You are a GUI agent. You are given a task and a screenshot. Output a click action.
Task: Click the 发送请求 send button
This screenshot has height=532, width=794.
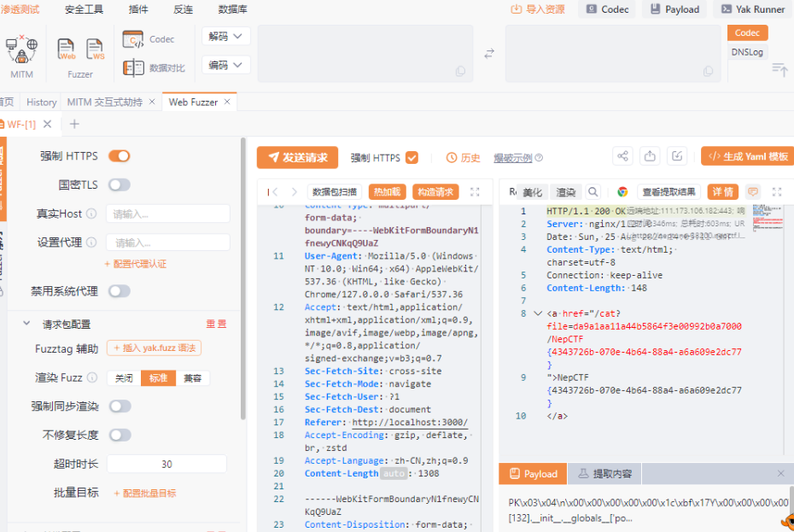297,158
